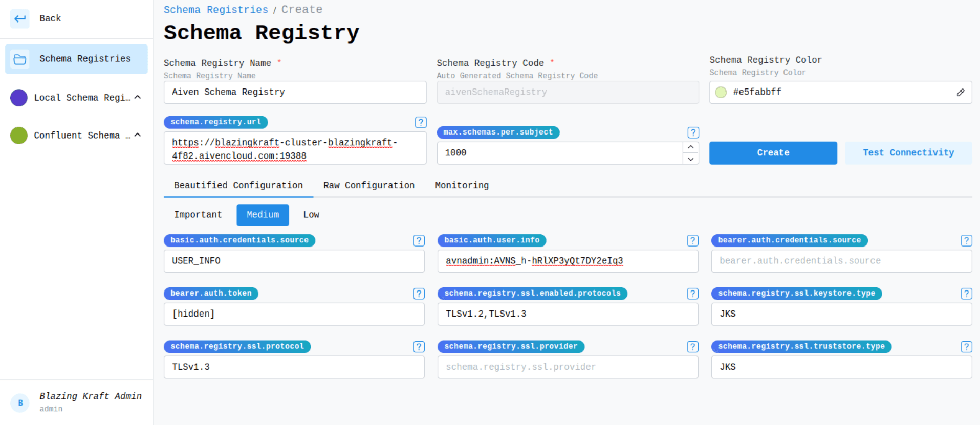980x425 pixels.
Task: Switch to Low priority filter
Action: click(x=311, y=215)
